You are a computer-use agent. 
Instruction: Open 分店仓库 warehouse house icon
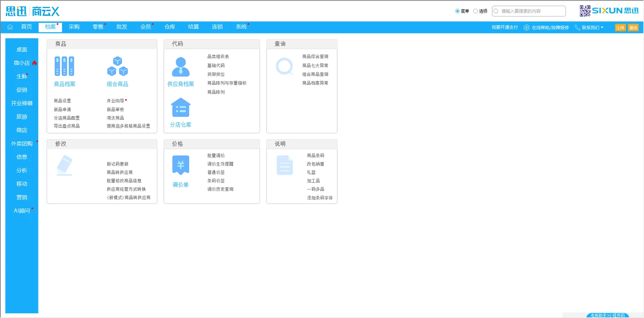tap(181, 108)
